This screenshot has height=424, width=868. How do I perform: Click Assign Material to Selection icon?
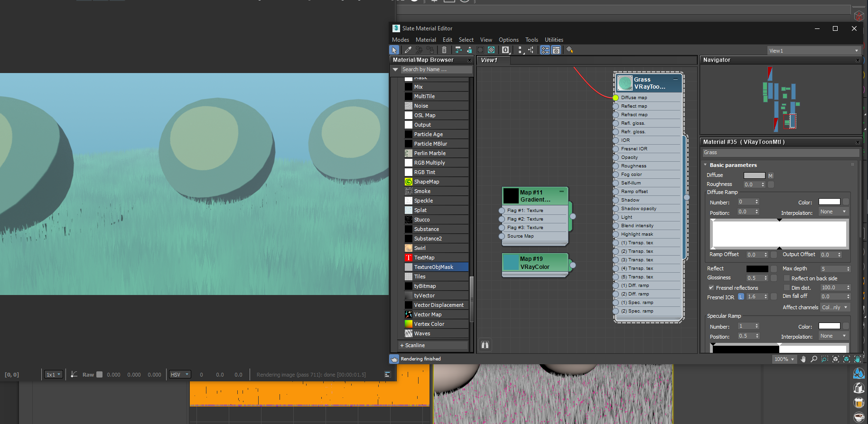430,50
